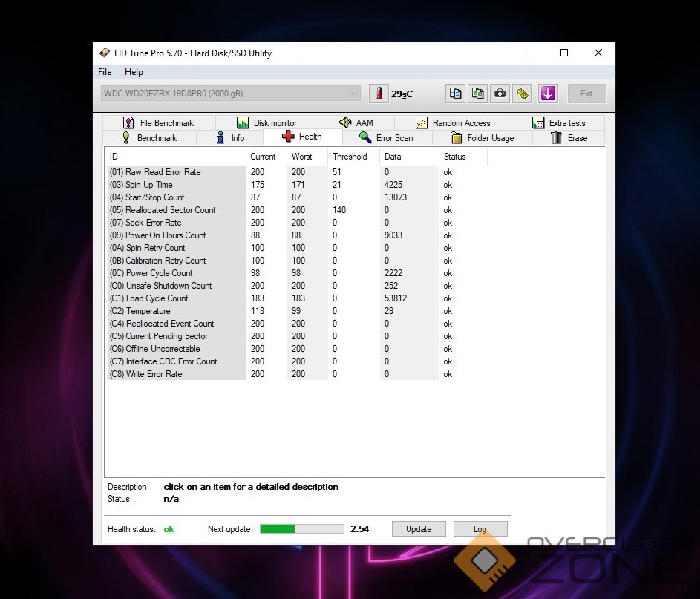The image size is (700, 599).
Task: Click the thermometer temperature icon
Action: coord(379,94)
